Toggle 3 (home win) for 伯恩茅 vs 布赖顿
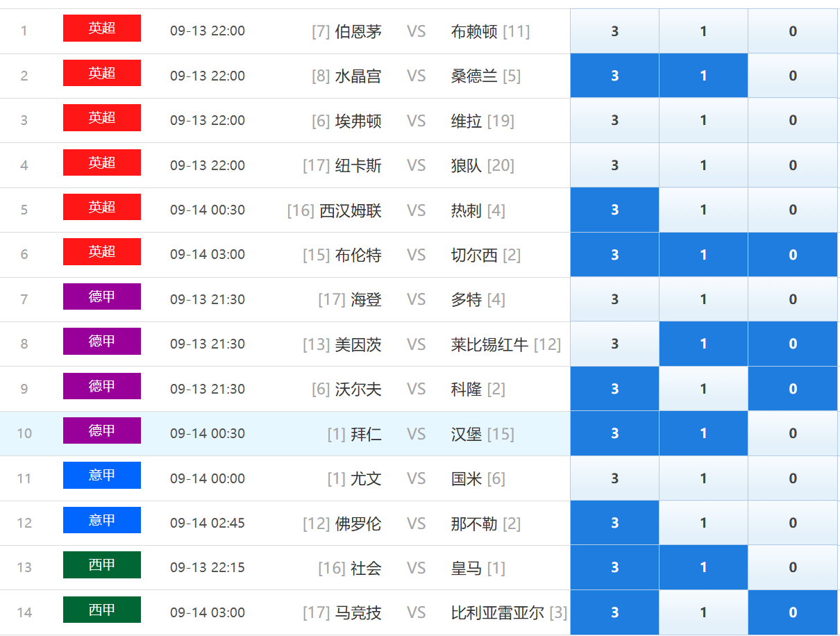840x636 pixels. tap(614, 31)
